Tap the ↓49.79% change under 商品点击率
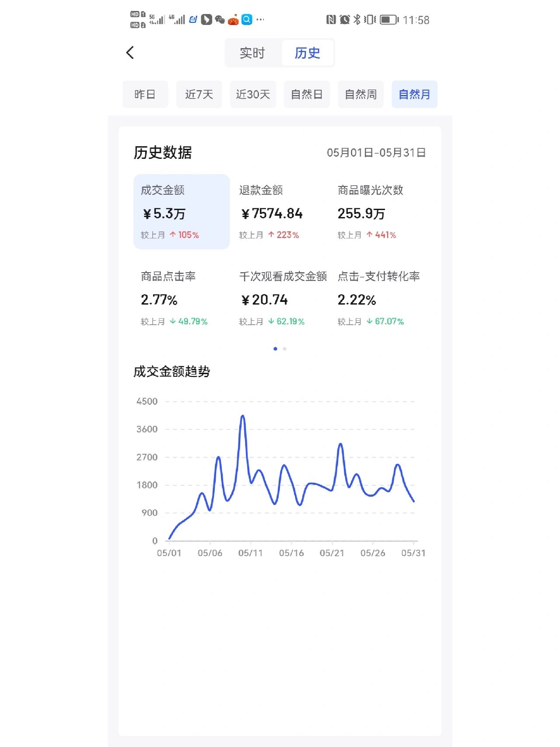 189,321
